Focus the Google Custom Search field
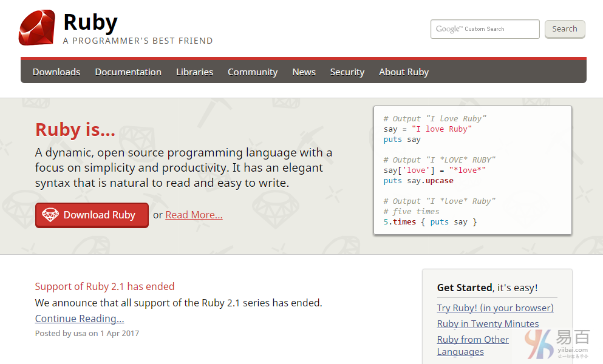The image size is (603, 364). 485,29
